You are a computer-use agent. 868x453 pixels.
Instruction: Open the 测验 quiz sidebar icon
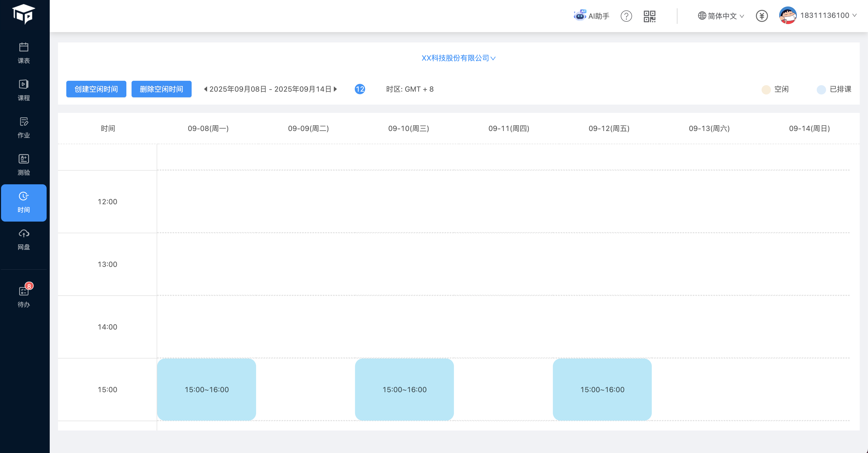[x=24, y=165]
